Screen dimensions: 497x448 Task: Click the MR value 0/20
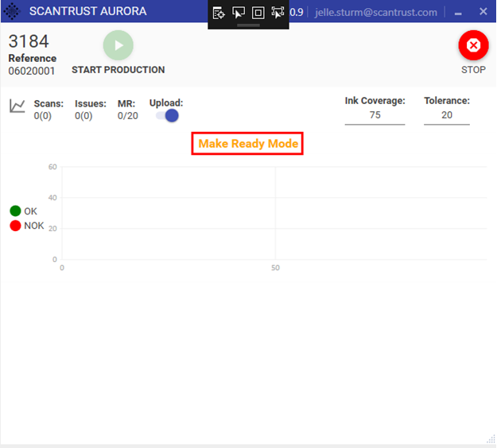click(x=128, y=116)
